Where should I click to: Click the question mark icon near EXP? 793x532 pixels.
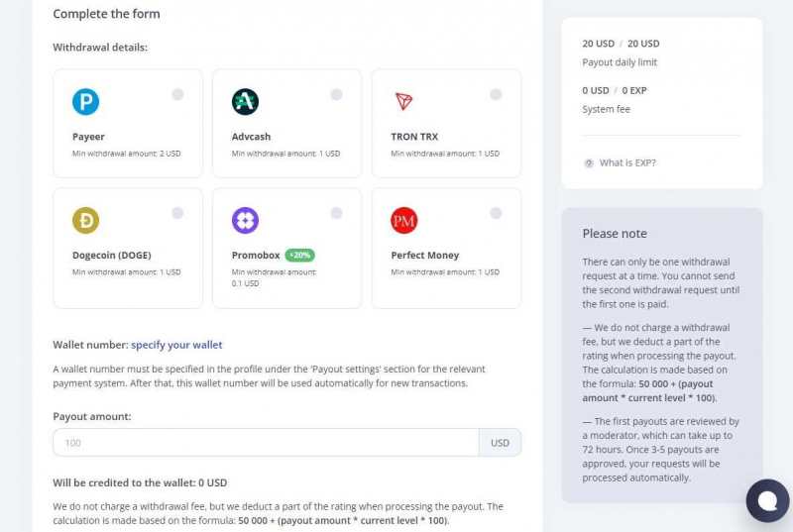(x=589, y=162)
